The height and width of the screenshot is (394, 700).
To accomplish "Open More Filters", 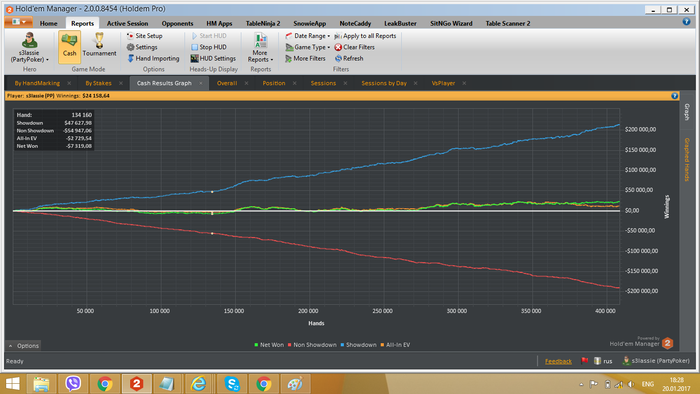I will tap(305, 58).
